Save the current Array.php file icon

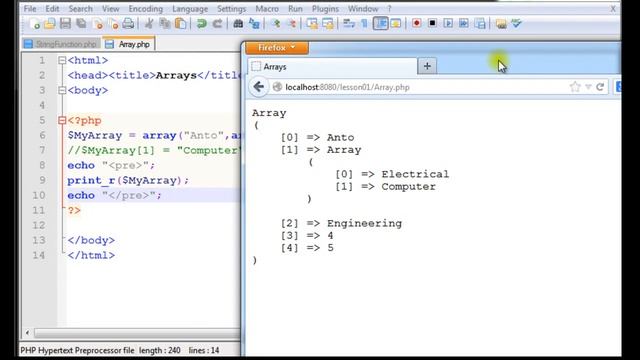[x=65, y=24]
